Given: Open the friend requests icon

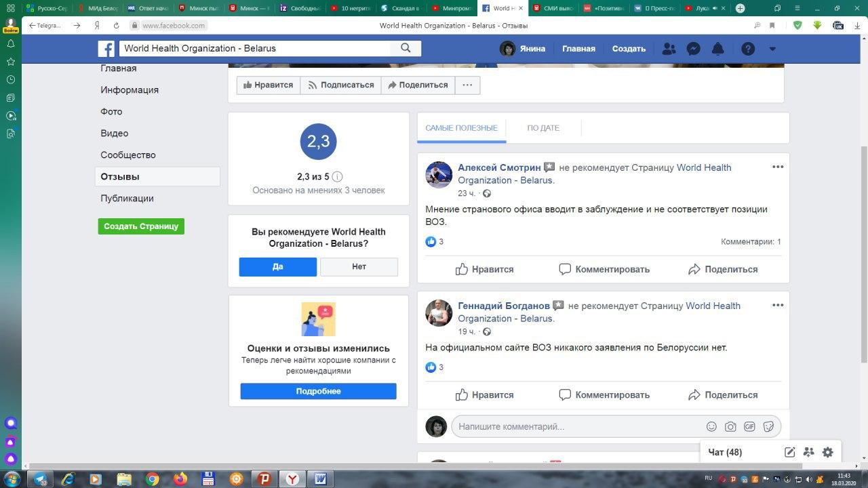Looking at the screenshot, I should [669, 49].
